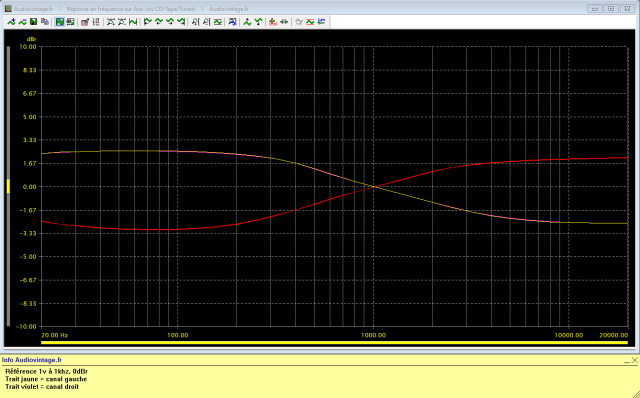The width and height of the screenshot is (640, 398).
Task: Close the Info Audiovintage.fr panel
Action: 635,360
